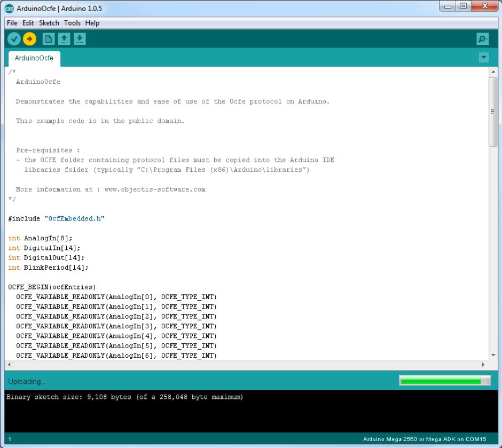This screenshot has height=448, width=502.
Task: Click the line int DigitalOut[14];
Action: [x=46, y=258]
